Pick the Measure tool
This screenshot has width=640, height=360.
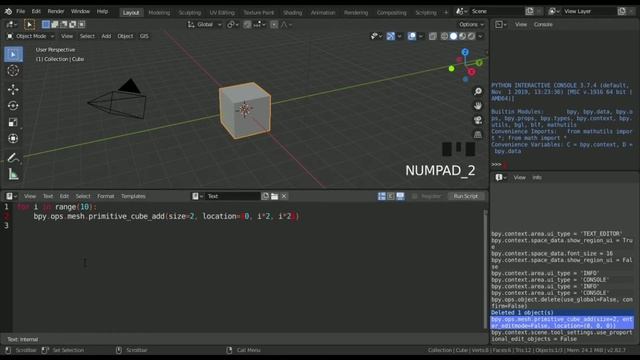[13, 174]
